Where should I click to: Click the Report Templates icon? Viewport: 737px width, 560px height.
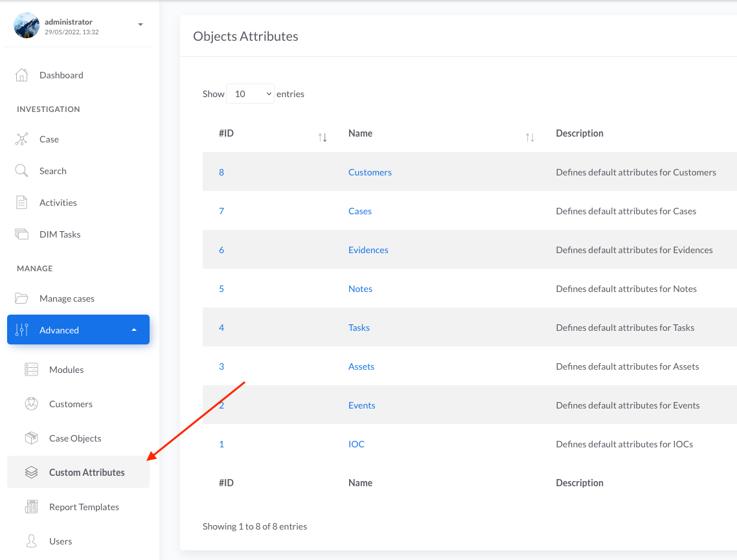pos(31,507)
